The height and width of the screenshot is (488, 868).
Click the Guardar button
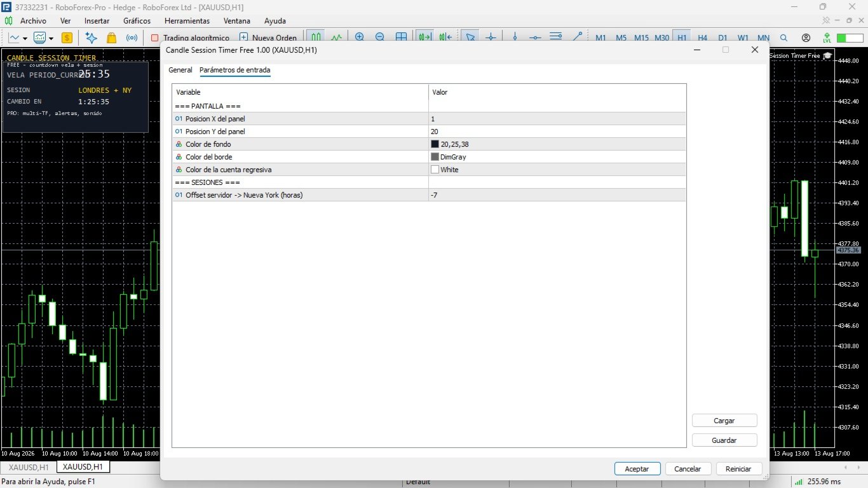tap(724, 440)
